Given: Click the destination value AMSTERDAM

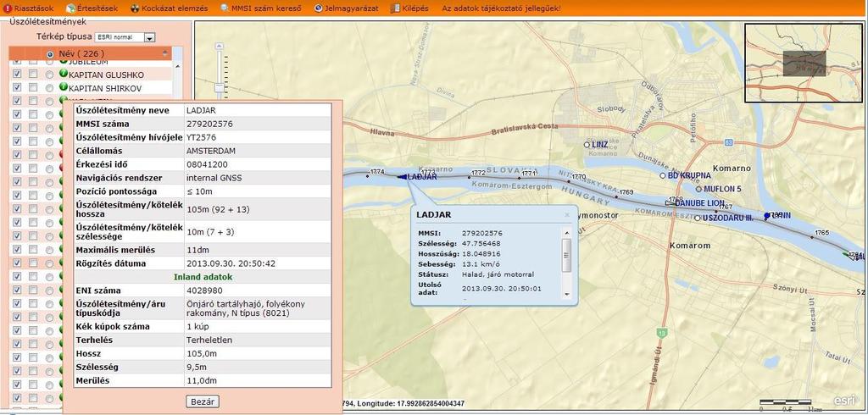Looking at the screenshot, I should click(x=211, y=151).
